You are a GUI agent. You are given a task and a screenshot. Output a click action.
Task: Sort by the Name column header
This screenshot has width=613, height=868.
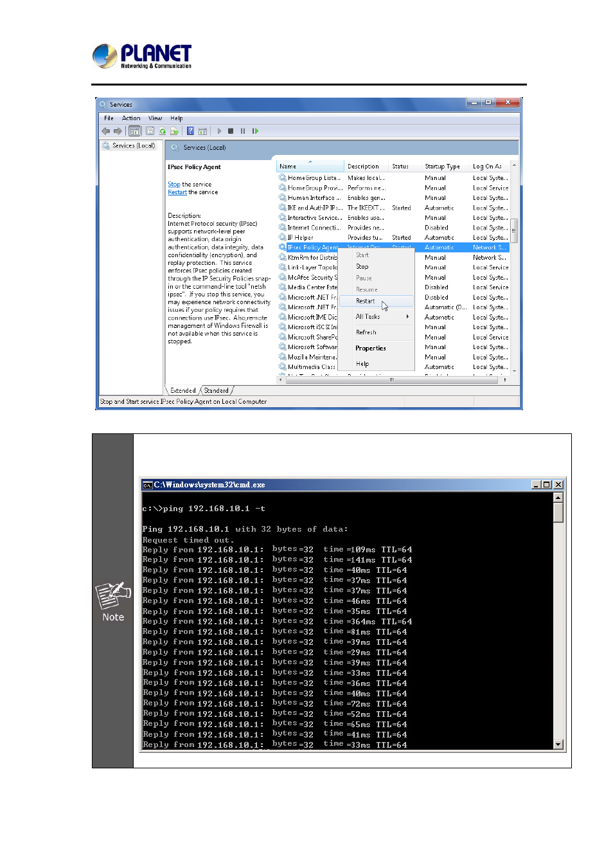pyautogui.click(x=310, y=167)
